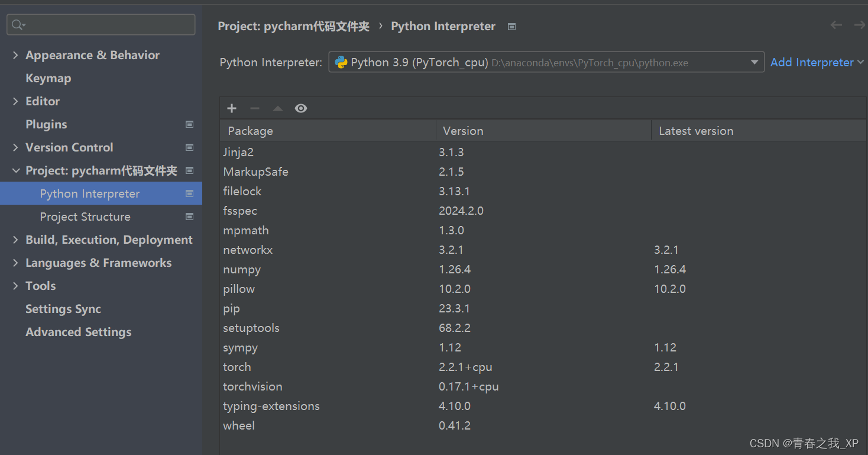Open the Add Interpreter dropdown

[817, 62]
